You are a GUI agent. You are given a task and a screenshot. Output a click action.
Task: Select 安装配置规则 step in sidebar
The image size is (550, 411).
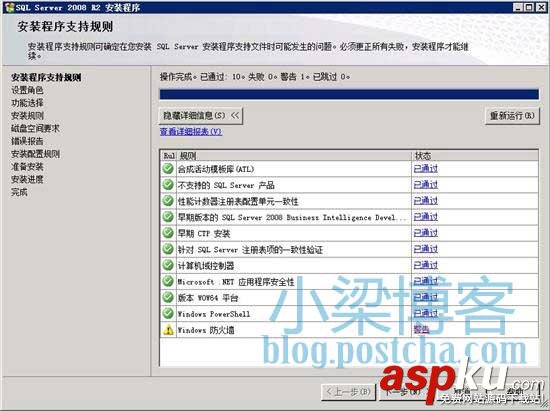tap(35, 154)
